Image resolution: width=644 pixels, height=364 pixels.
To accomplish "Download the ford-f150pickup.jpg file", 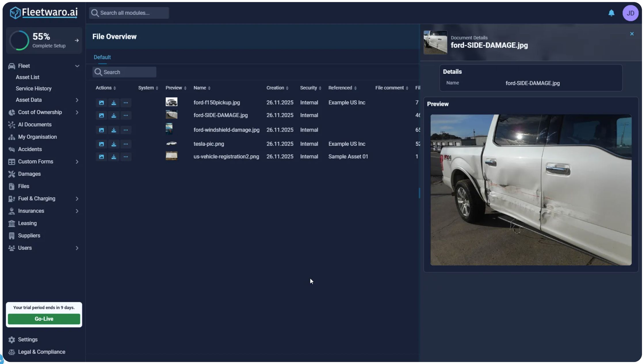I will (x=114, y=103).
